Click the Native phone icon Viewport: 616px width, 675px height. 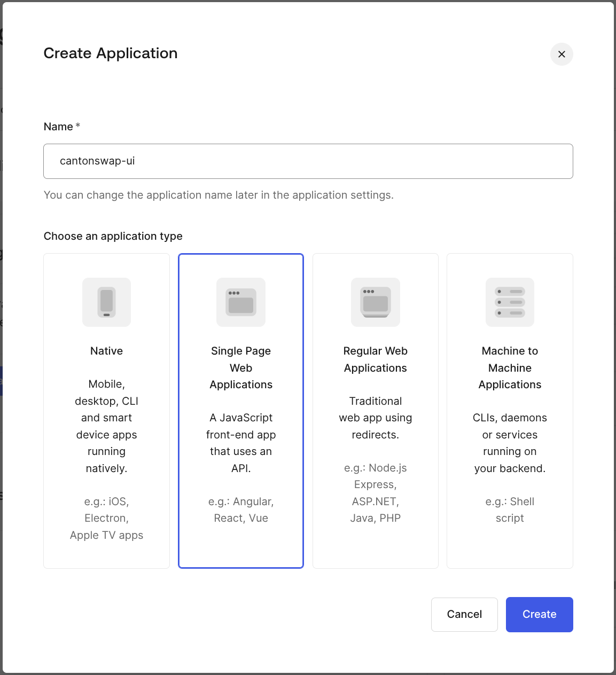tap(106, 302)
